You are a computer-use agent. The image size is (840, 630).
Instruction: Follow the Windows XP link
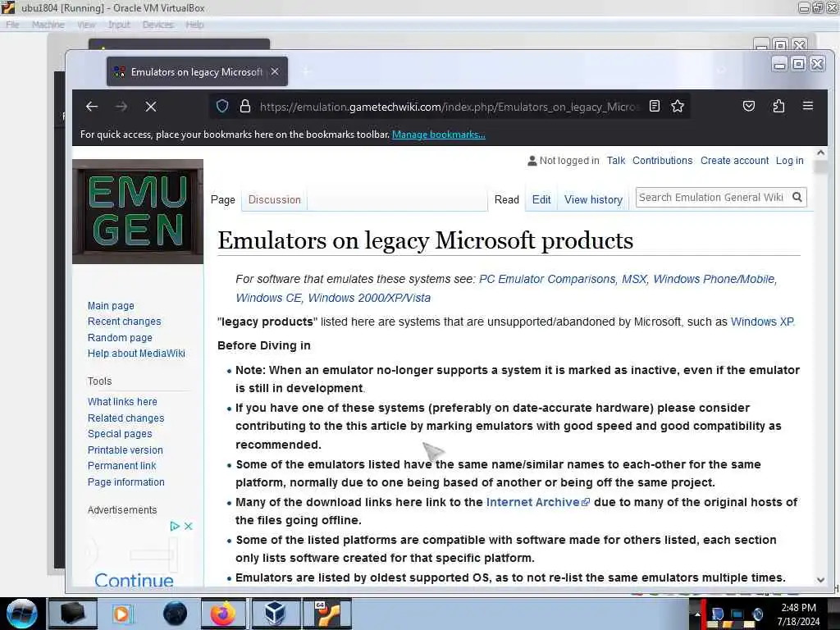(x=762, y=322)
